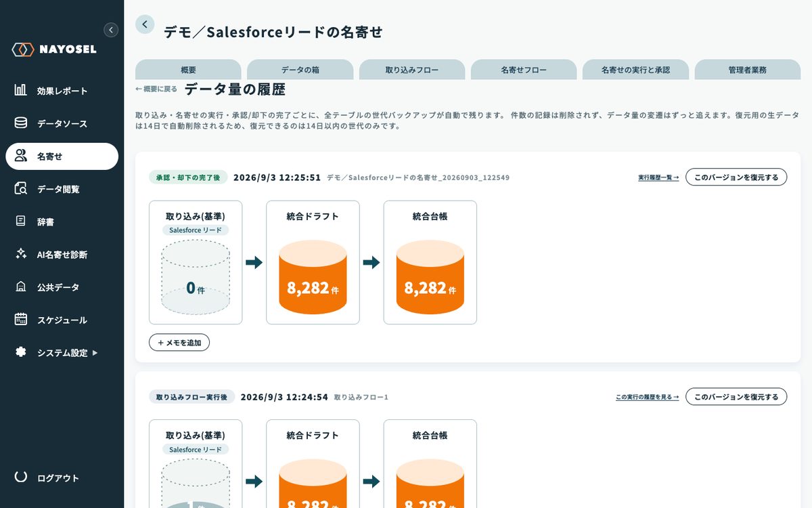
Task: Click ＋メモを追加 button
Action: (x=179, y=343)
